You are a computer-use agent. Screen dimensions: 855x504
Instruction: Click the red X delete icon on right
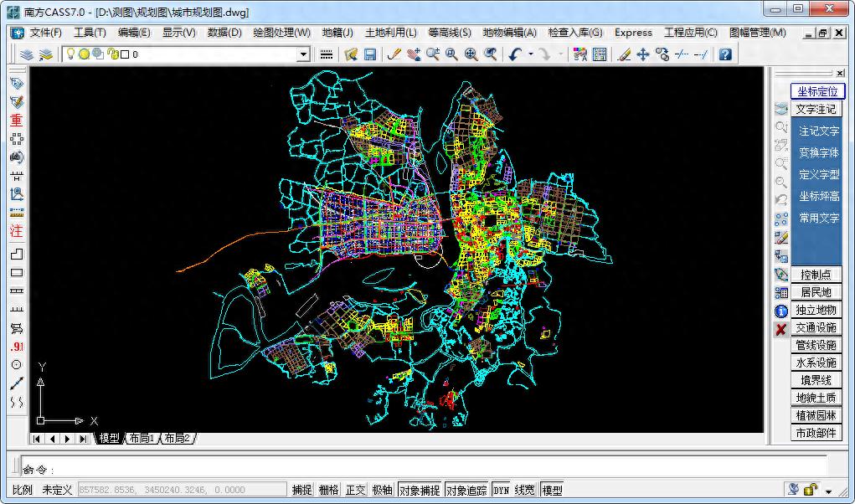coord(780,329)
